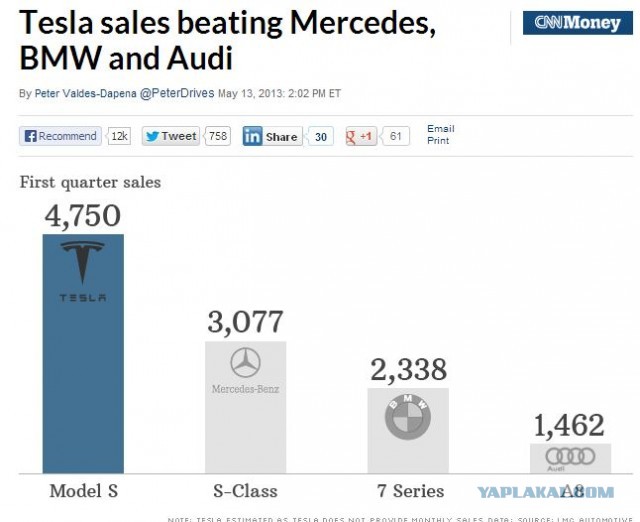
Task: Click the Print link
Action: click(438, 141)
